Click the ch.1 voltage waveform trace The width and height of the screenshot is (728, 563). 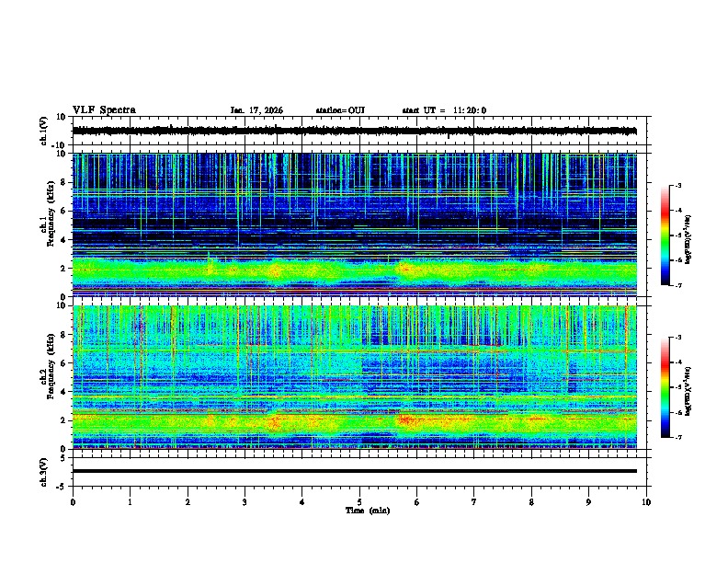pos(355,131)
